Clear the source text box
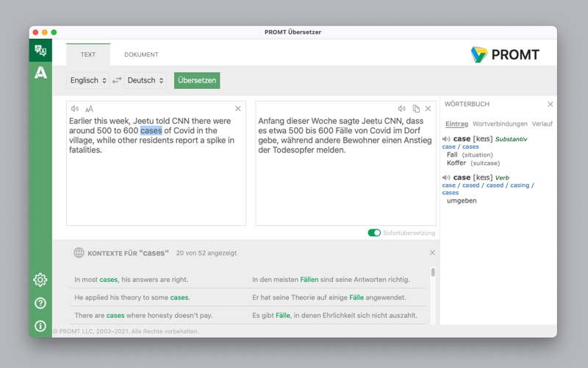588x368 pixels. [x=237, y=108]
